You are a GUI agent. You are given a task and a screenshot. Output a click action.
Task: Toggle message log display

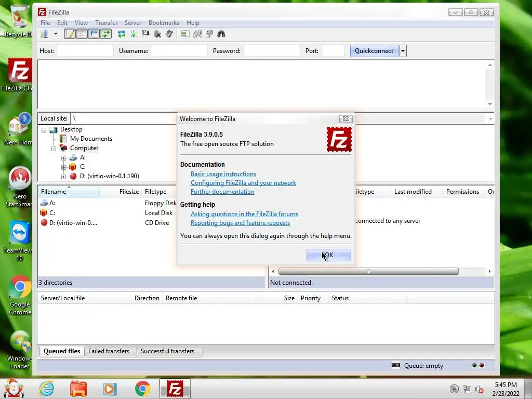coord(70,34)
